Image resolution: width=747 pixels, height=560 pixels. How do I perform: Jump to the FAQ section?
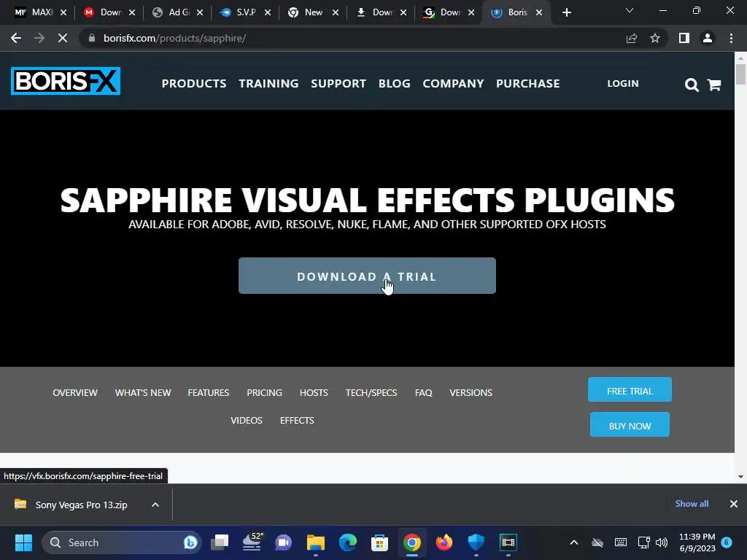(424, 393)
